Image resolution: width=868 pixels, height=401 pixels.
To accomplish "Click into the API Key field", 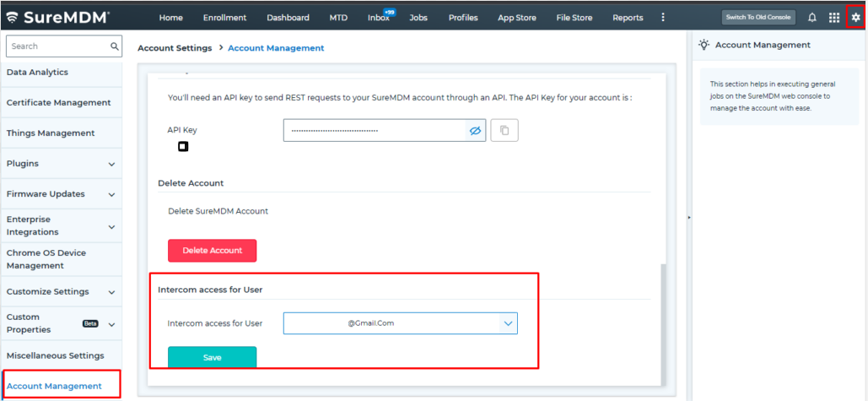I will [375, 130].
